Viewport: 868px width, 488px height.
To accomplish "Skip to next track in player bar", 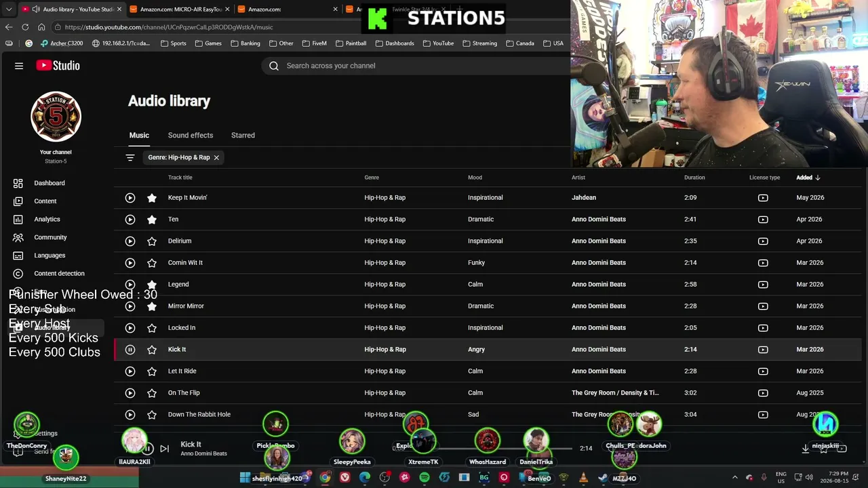I will (x=164, y=449).
